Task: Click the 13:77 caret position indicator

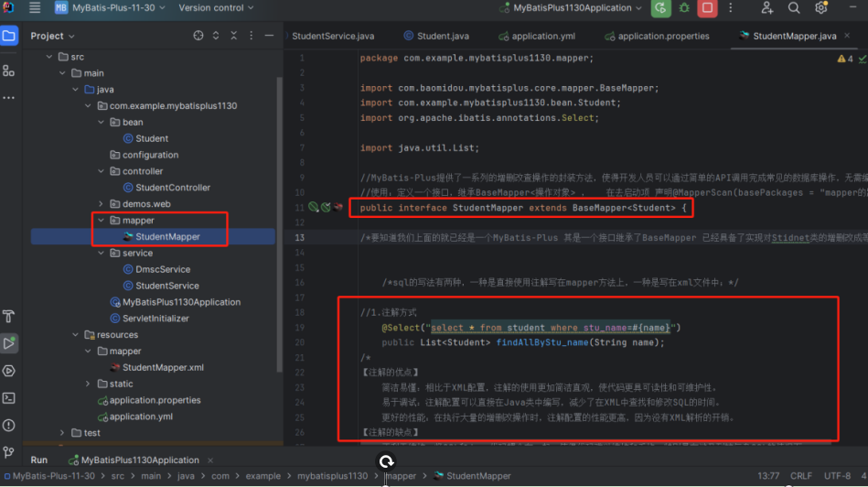Action: click(768, 476)
